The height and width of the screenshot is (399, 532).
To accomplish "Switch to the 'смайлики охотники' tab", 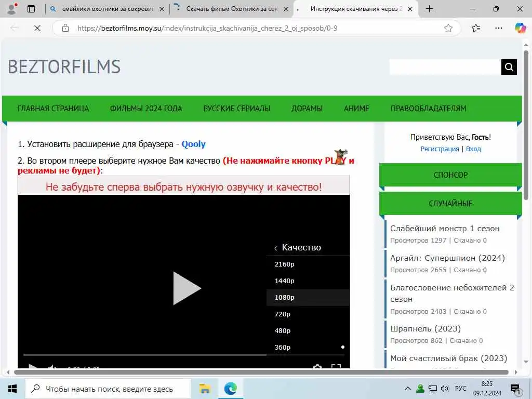I will pyautogui.click(x=107, y=9).
